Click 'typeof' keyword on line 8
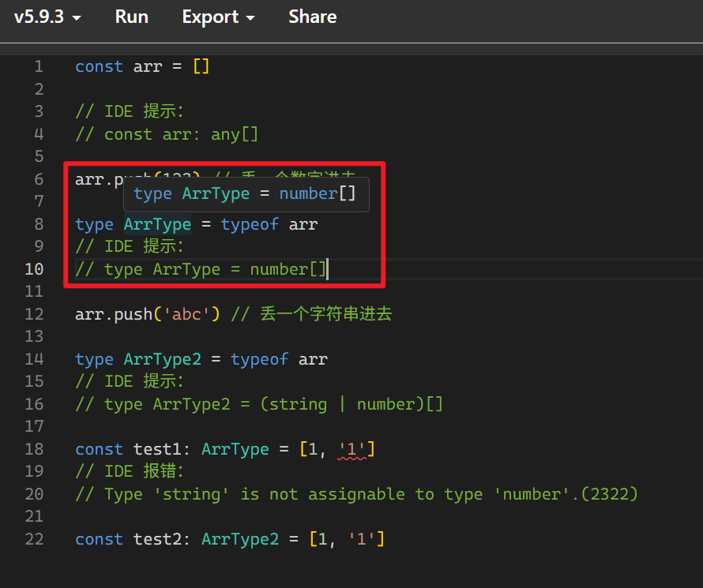The image size is (703, 588). pyautogui.click(x=250, y=224)
